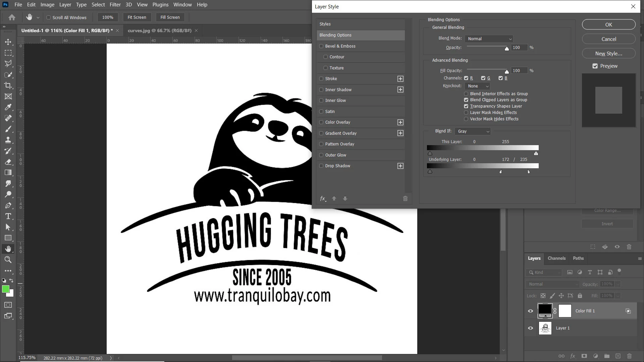The width and height of the screenshot is (644, 362).
Task: Uncheck the Preview checkbox
Action: point(595,66)
